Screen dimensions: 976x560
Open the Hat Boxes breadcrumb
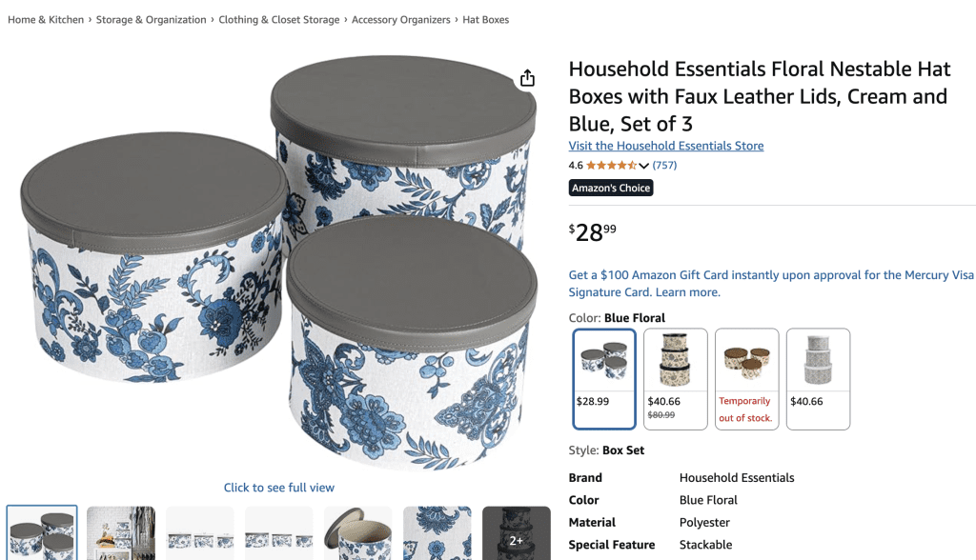click(x=485, y=20)
